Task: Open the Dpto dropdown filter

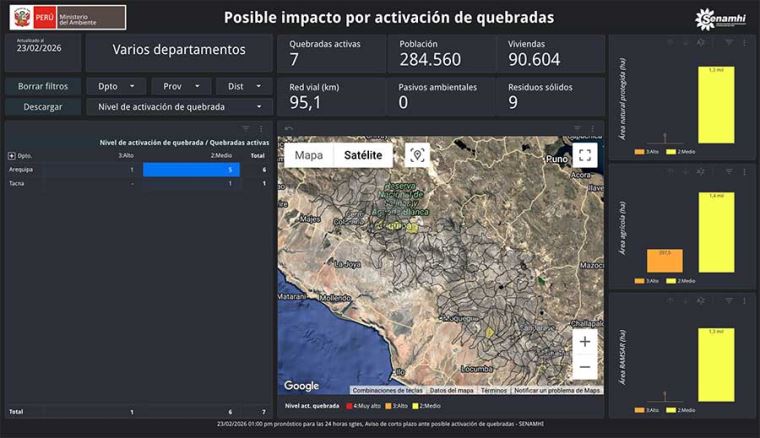Action: 116,86
